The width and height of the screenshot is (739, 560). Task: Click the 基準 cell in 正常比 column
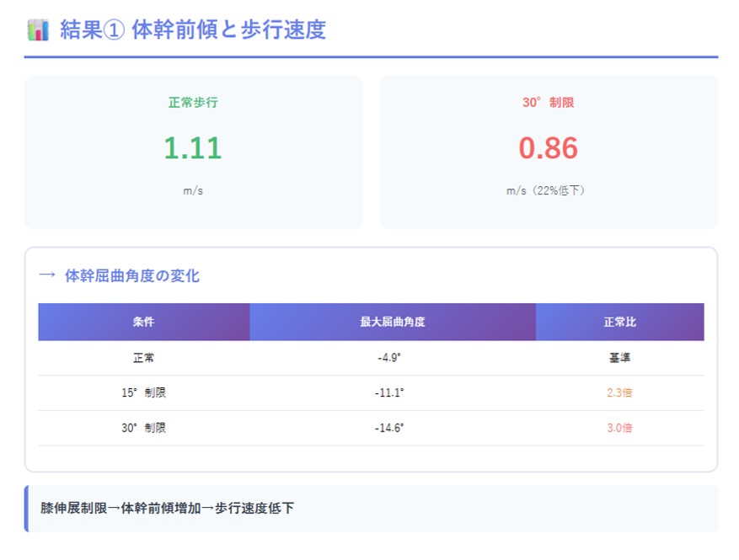click(619, 357)
